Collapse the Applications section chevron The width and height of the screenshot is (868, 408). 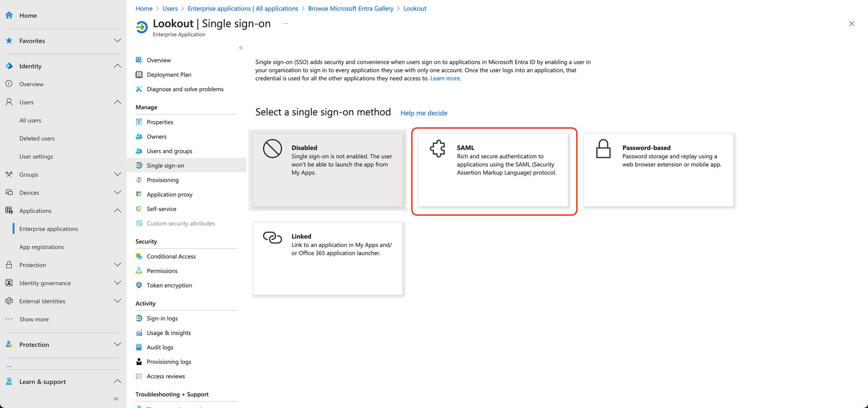pyautogui.click(x=117, y=211)
